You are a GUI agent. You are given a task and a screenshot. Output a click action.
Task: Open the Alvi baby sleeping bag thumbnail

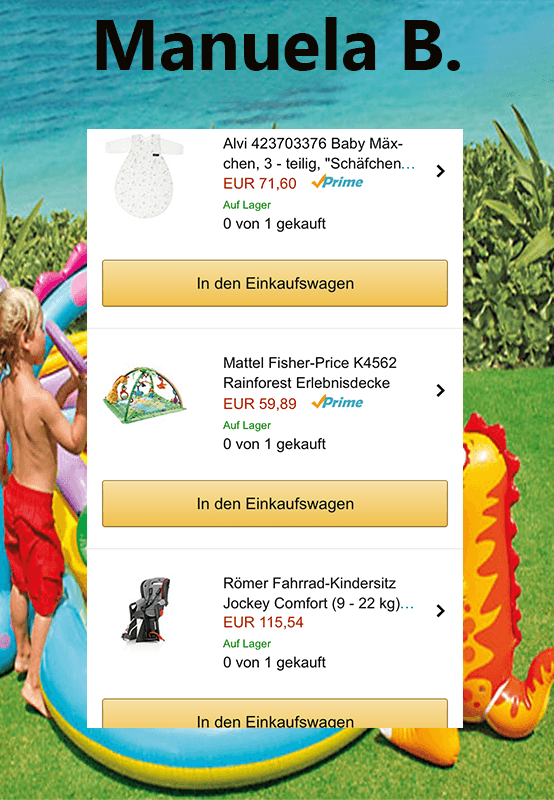tap(144, 176)
